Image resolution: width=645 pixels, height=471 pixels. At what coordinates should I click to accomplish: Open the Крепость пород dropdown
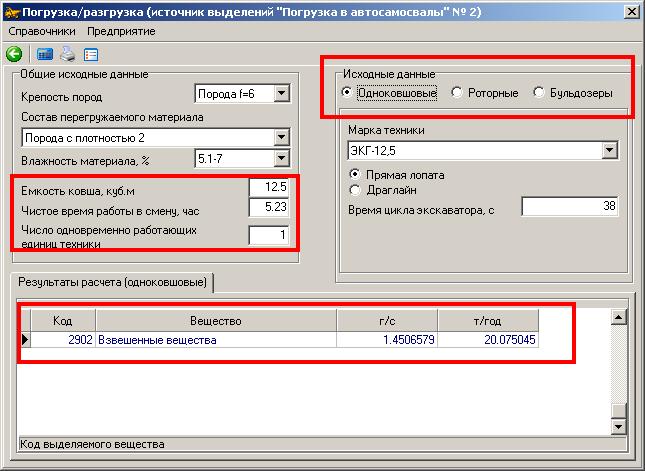click(x=281, y=94)
